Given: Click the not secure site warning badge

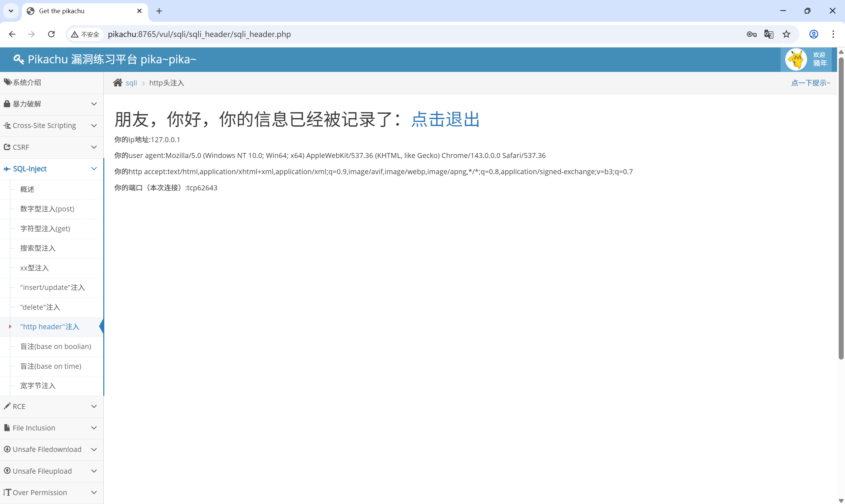Looking at the screenshot, I should 85,34.
